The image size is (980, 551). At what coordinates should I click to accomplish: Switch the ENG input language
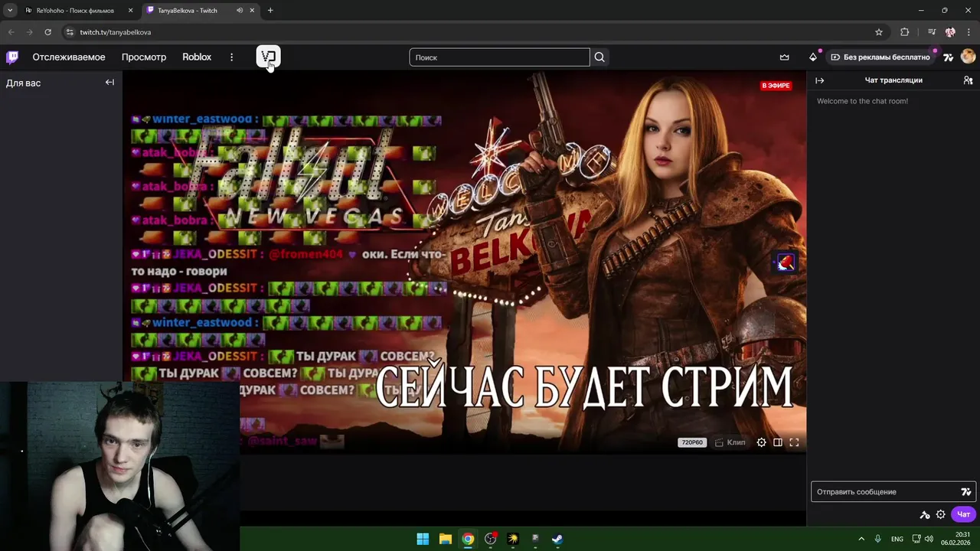click(x=897, y=539)
